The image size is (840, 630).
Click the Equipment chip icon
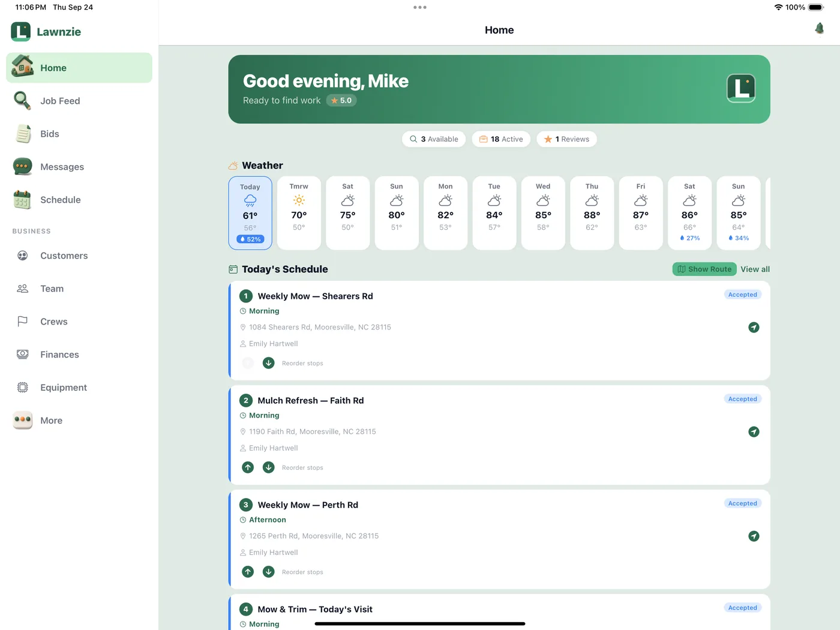point(22,388)
